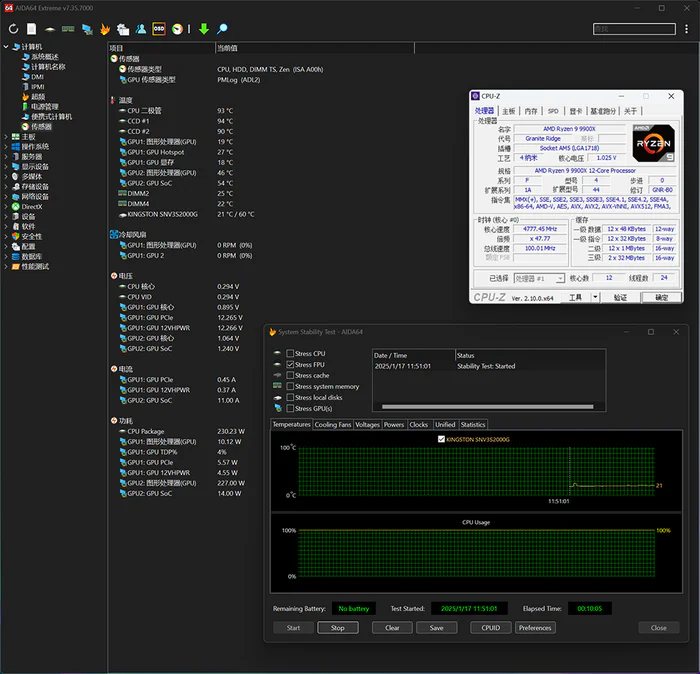700x674 pixels.
Task: Select 超频 item in the computer tree
Action: pos(38,97)
